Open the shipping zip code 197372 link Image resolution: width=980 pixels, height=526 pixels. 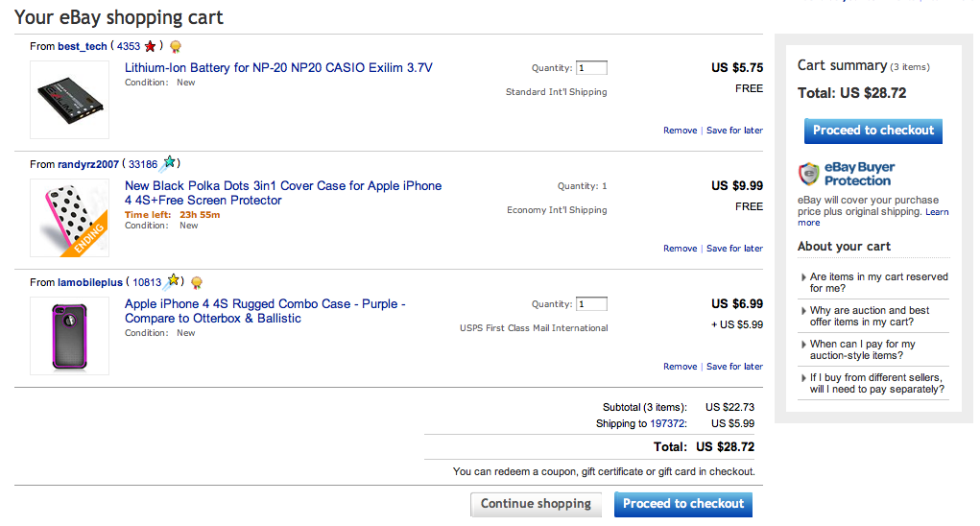tap(668, 423)
